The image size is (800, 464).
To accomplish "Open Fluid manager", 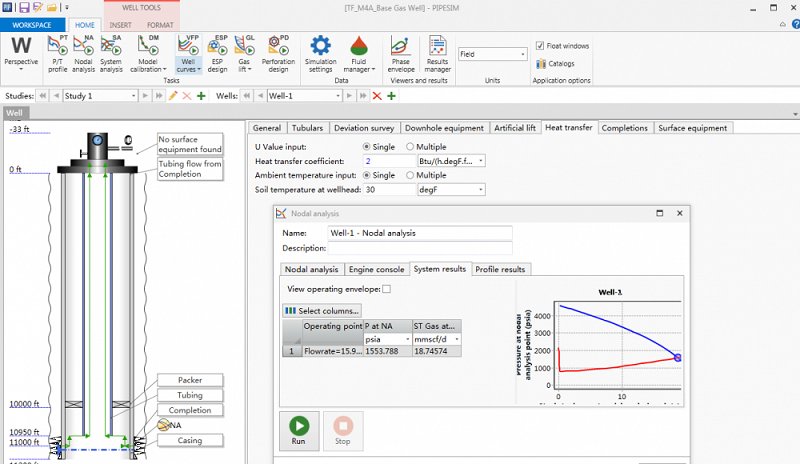I will pyautogui.click(x=359, y=54).
